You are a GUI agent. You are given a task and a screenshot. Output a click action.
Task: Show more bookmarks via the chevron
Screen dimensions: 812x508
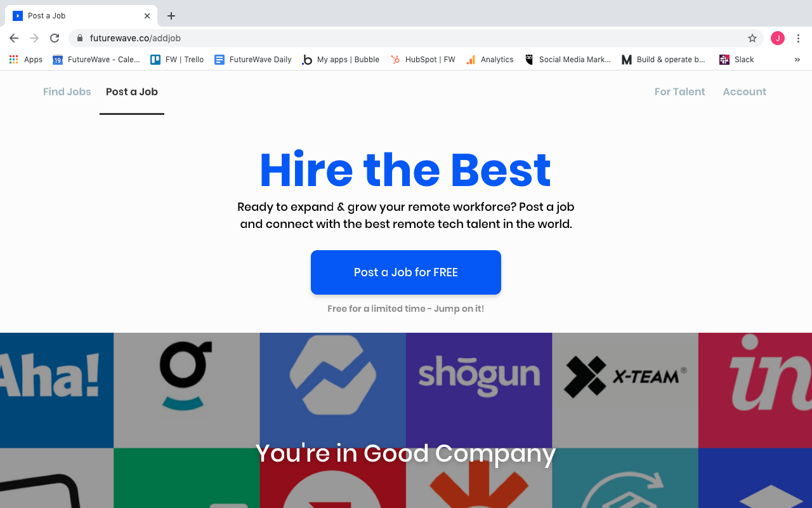pos(797,60)
